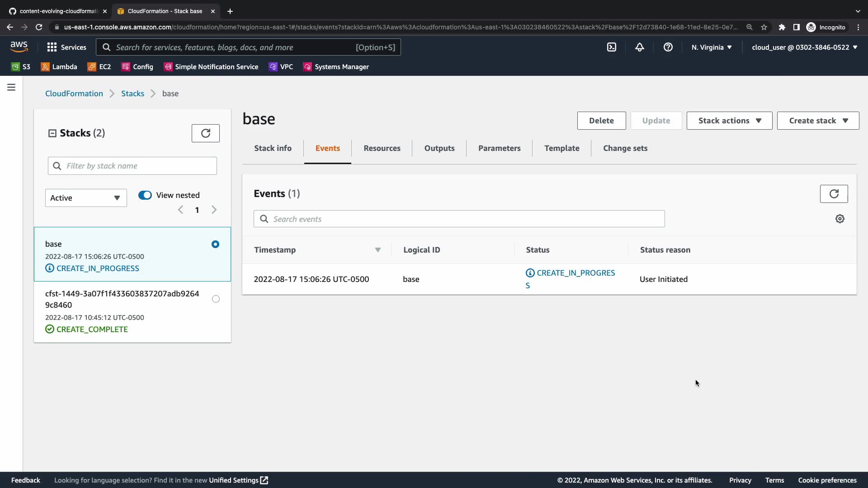Go to the Stacks breadcrumb link
868x488 pixels.
[132, 94]
